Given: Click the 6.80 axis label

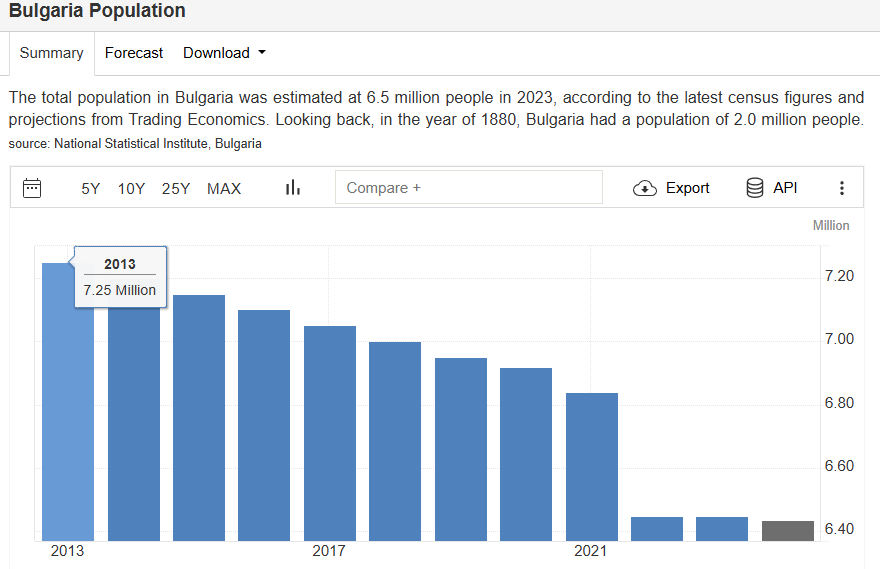Looking at the screenshot, I should tap(839, 403).
